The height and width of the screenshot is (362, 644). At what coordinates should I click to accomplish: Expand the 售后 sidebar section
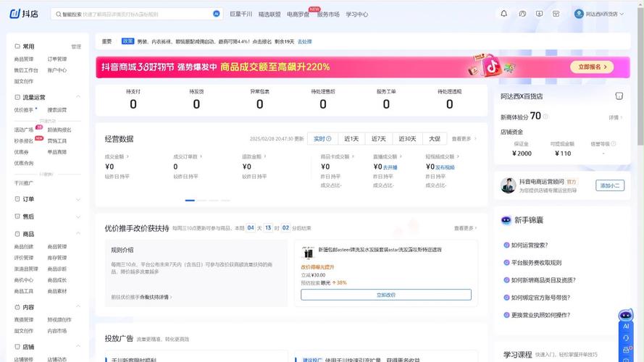click(78, 216)
